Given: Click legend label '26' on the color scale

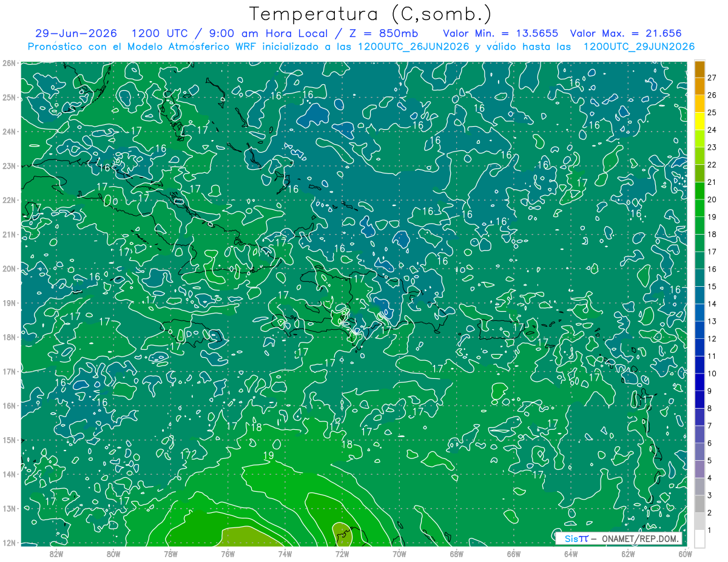Looking at the screenshot, I should coord(712,95).
